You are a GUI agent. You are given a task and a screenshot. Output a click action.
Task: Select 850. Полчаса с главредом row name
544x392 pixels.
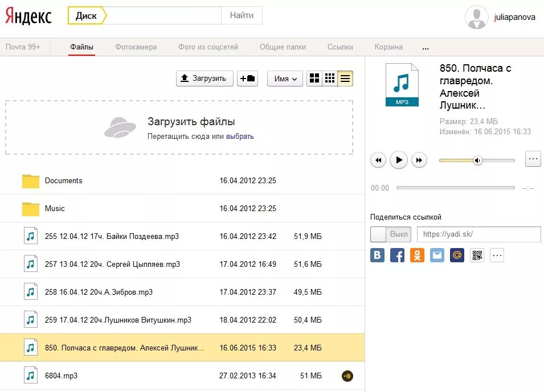(x=125, y=348)
